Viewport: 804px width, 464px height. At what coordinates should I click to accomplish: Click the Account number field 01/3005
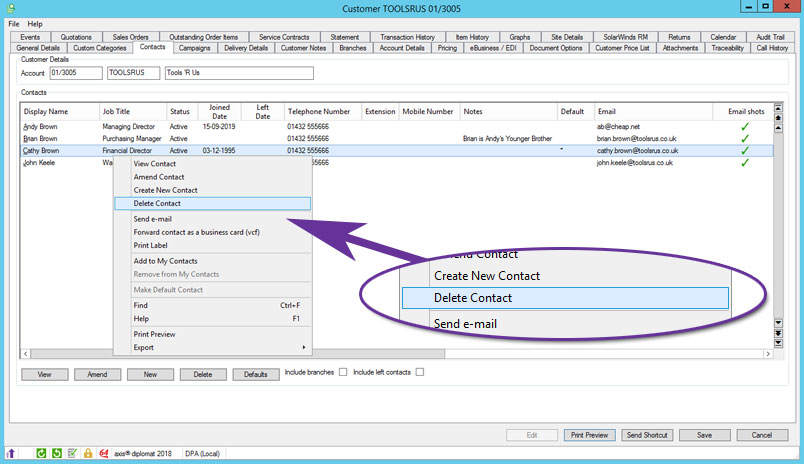[76, 73]
